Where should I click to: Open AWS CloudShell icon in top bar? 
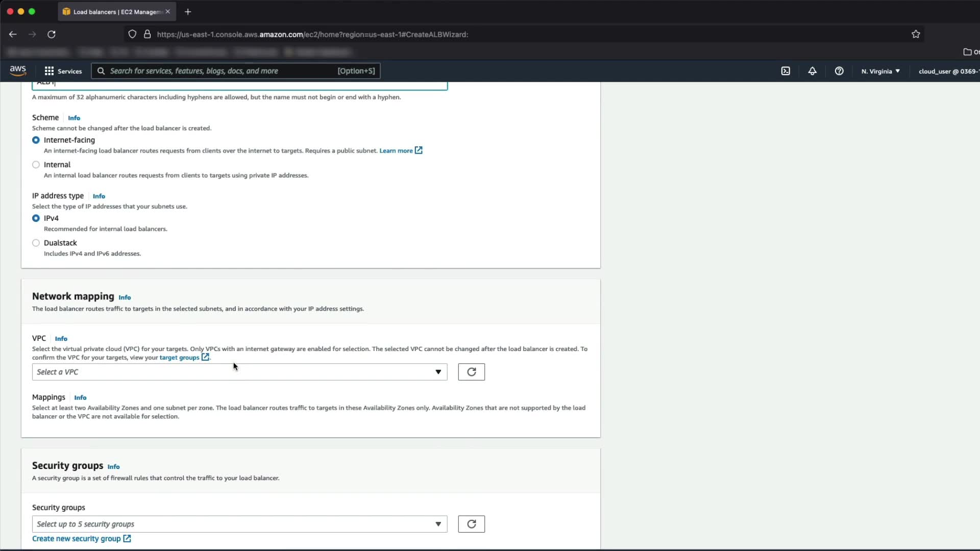(x=786, y=71)
